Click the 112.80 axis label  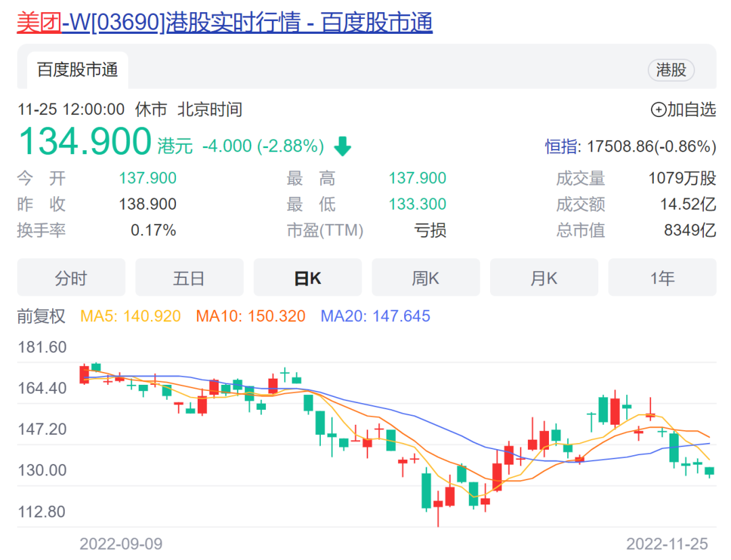(x=42, y=511)
